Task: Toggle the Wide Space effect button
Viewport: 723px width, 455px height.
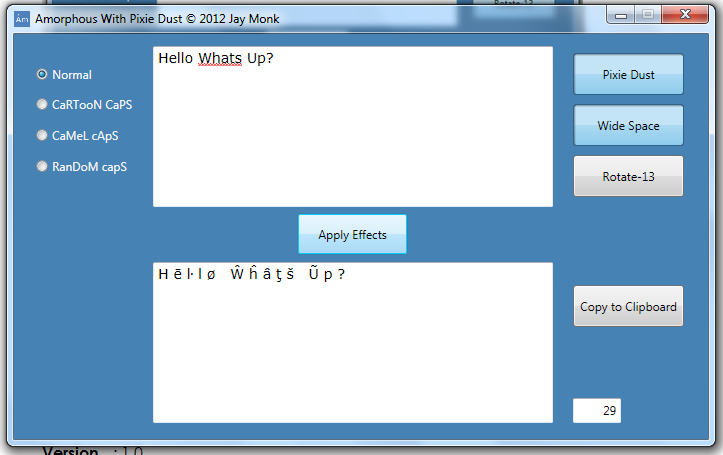Action: (628, 125)
